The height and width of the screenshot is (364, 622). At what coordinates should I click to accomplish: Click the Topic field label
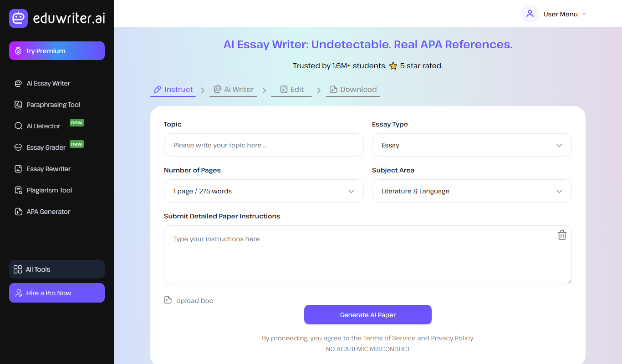pos(173,124)
